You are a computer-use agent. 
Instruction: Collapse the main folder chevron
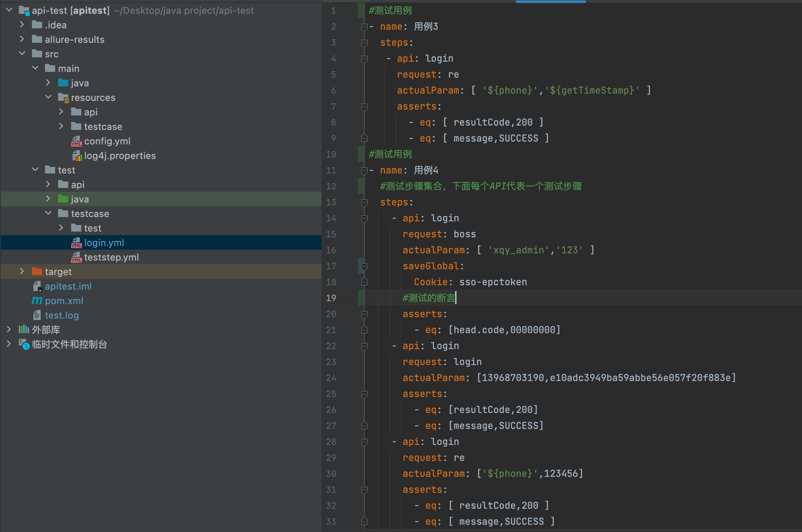(x=35, y=68)
